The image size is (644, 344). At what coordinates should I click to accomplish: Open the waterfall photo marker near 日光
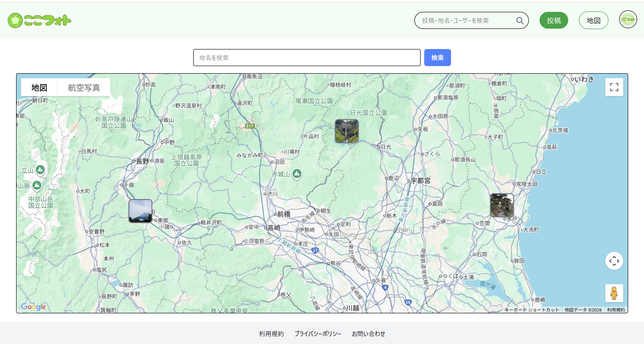(347, 131)
